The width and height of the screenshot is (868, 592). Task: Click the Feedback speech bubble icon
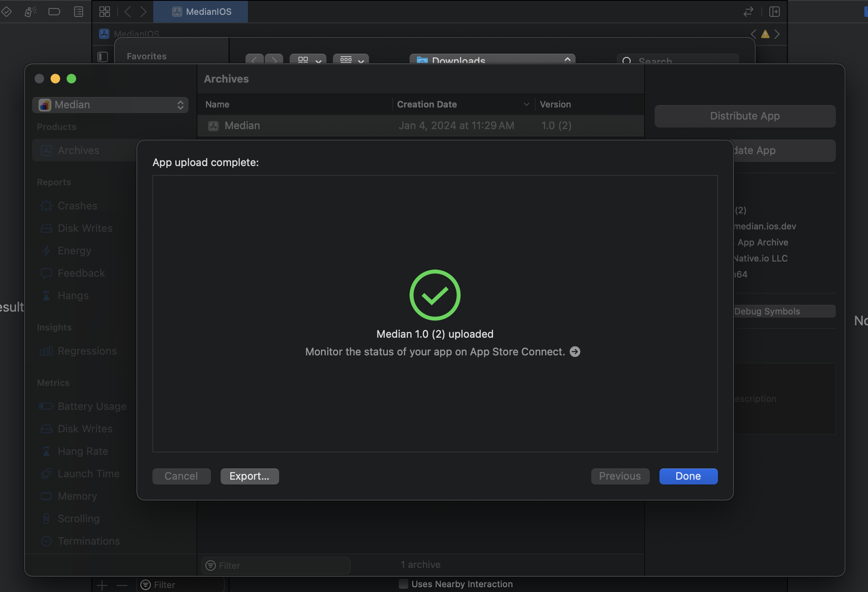point(46,273)
